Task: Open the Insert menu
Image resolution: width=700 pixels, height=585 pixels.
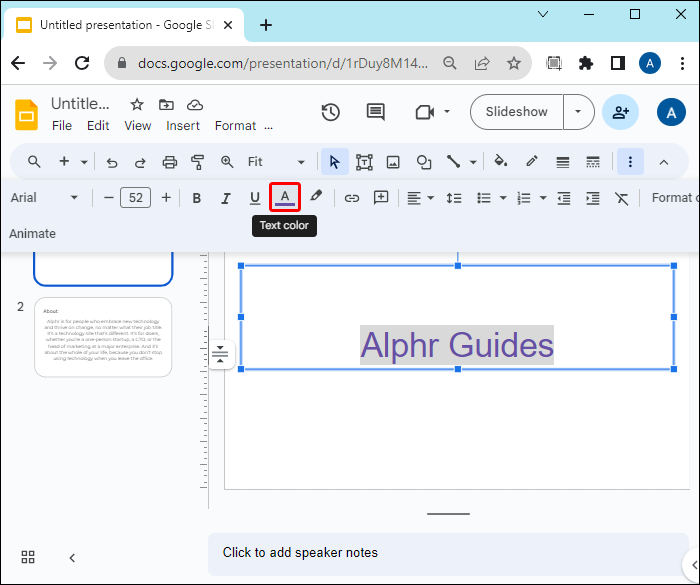Action: tap(183, 126)
